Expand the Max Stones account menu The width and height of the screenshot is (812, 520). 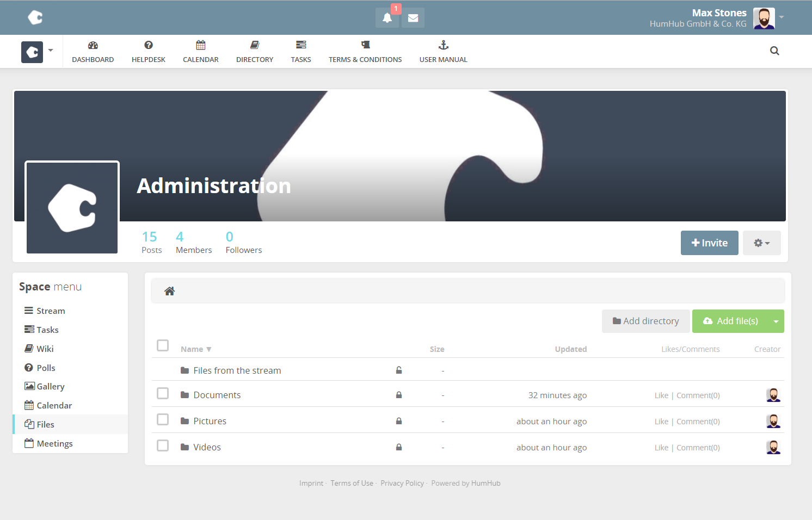click(782, 17)
